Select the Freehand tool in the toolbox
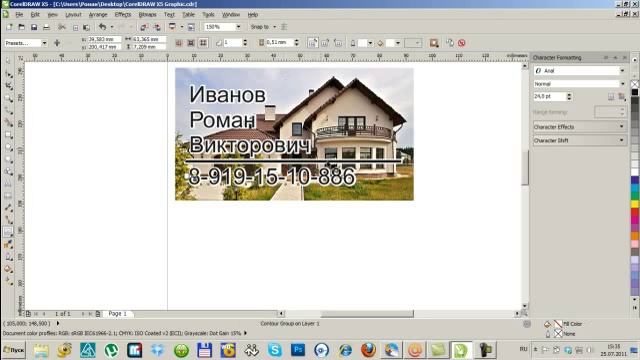The image size is (640, 360). (8, 111)
